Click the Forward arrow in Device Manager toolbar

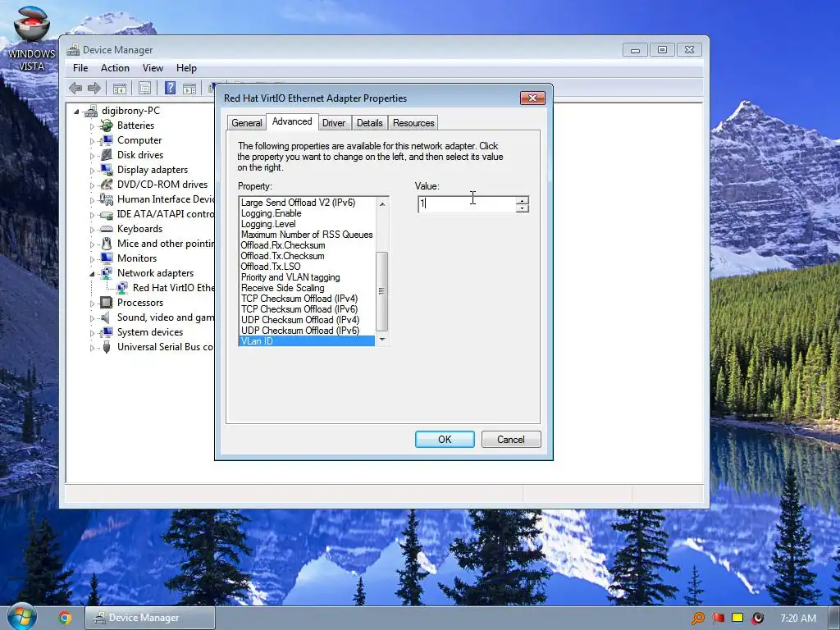pyautogui.click(x=94, y=89)
